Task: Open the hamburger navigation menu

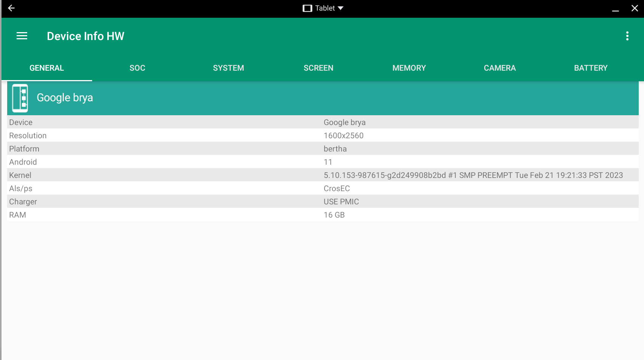Action: tap(22, 36)
